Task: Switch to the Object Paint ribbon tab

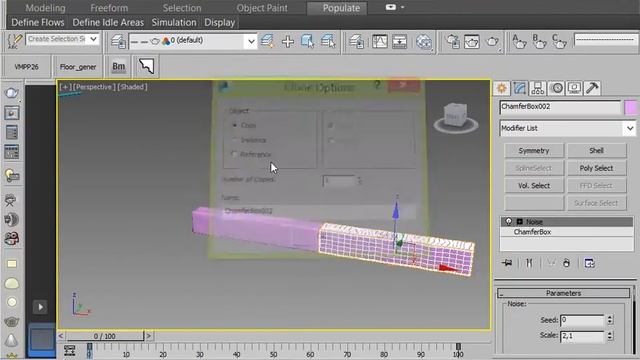Action: coord(262,8)
